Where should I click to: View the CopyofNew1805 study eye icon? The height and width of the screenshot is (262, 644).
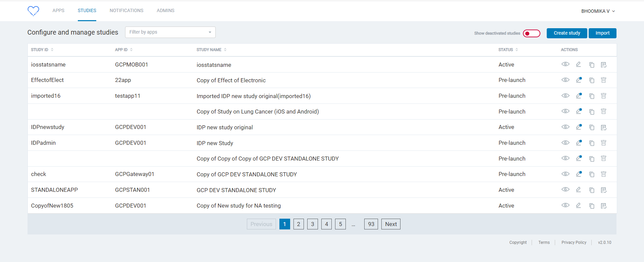click(566, 205)
